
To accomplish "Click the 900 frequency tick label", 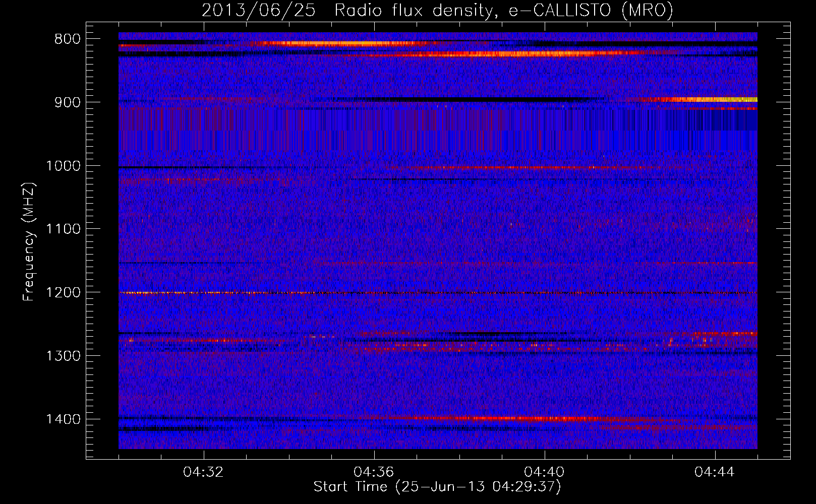I will pyautogui.click(x=67, y=102).
